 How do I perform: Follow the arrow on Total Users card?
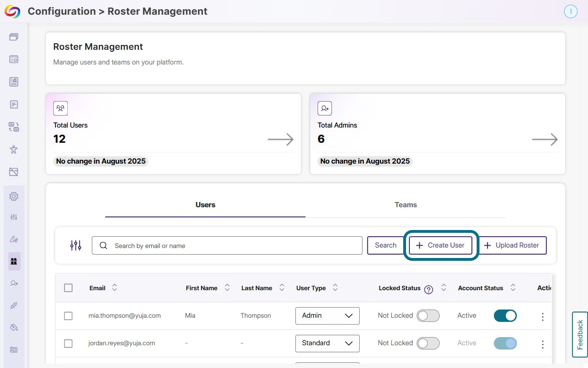tap(280, 139)
